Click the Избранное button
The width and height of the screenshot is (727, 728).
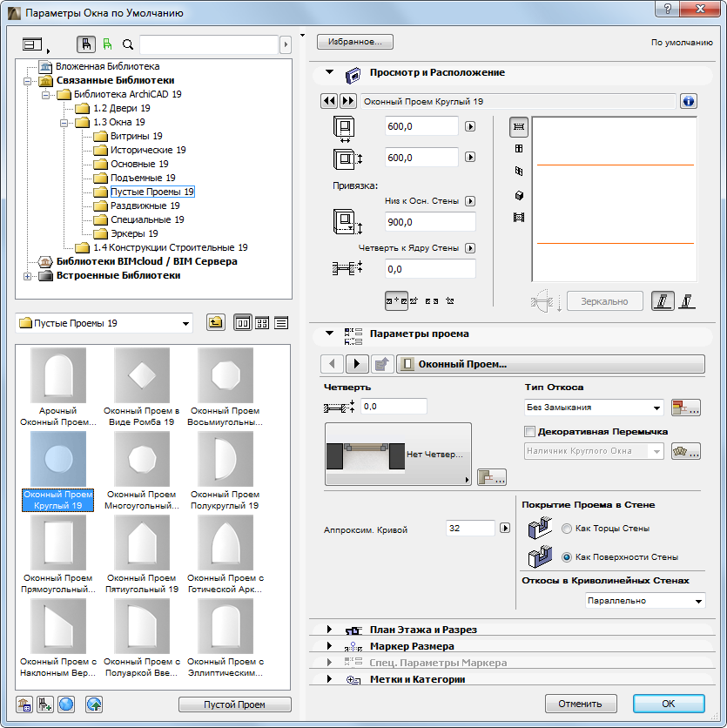click(355, 42)
